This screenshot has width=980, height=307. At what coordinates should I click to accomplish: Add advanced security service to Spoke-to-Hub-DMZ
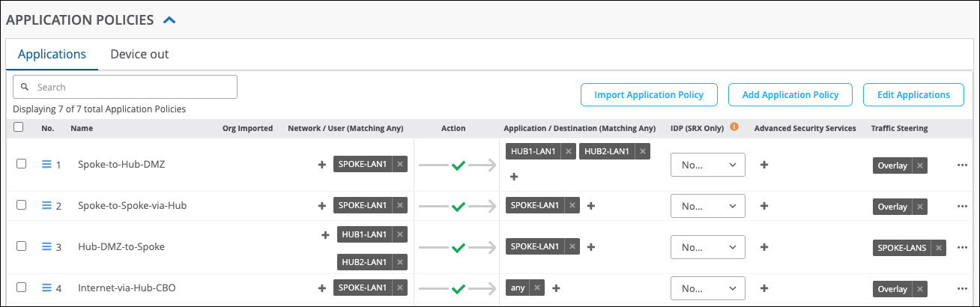coord(764,165)
